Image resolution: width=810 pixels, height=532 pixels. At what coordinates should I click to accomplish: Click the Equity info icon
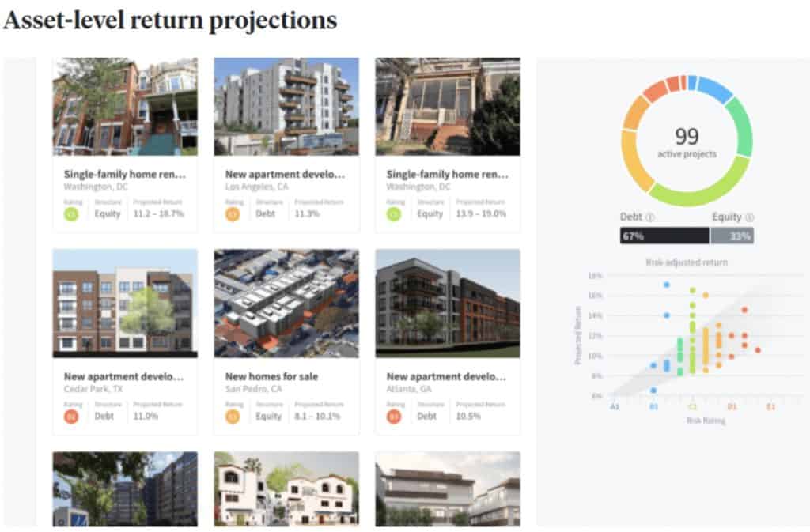pyautogui.click(x=750, y=217)
